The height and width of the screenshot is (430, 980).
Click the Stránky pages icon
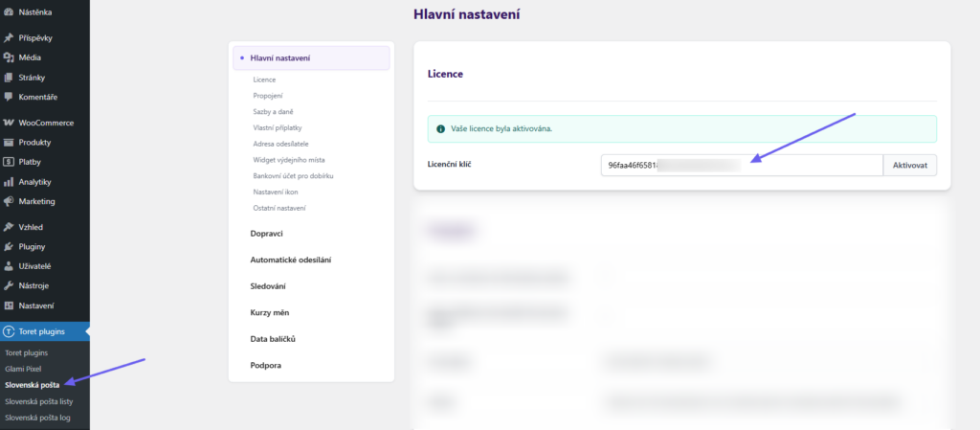click(9, 78)
